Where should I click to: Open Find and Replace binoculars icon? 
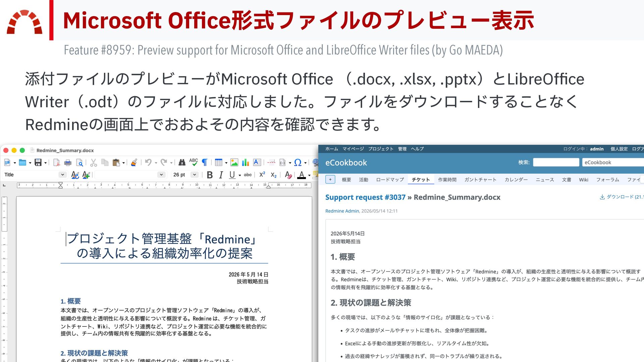pyautogui.click(x=182, y=163)
